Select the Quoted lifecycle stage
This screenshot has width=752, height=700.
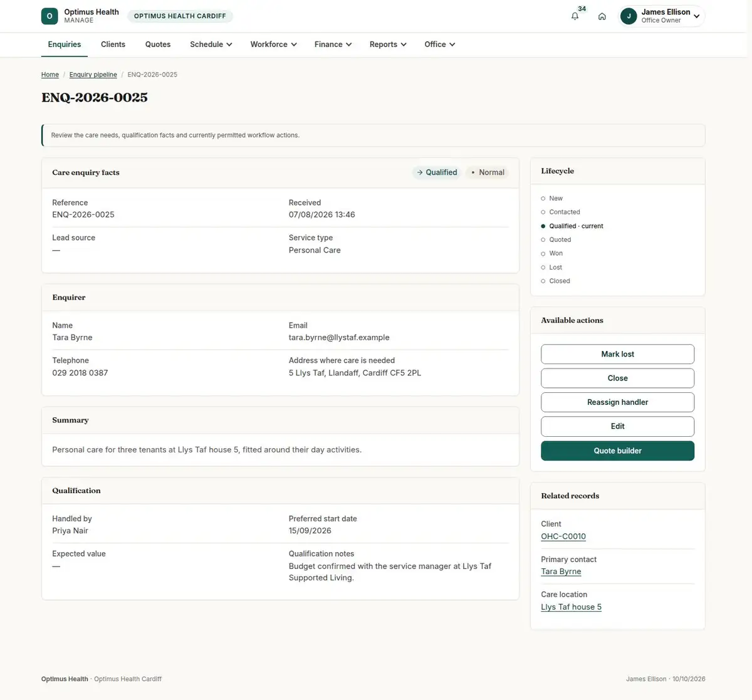click(x=560, y=239)
